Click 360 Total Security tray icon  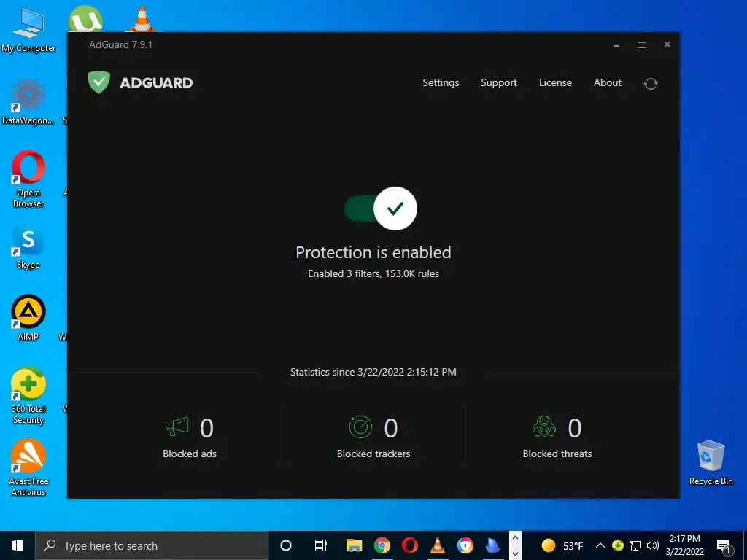618,545
